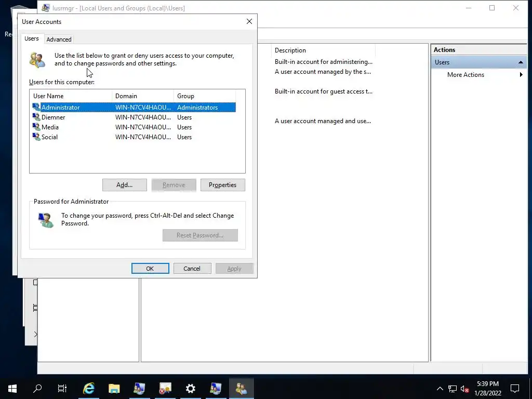Launch Internet Explorer from the taskbar
Image resolution: width=532 pixels, height=399 pixels.
tap(88, 388)
